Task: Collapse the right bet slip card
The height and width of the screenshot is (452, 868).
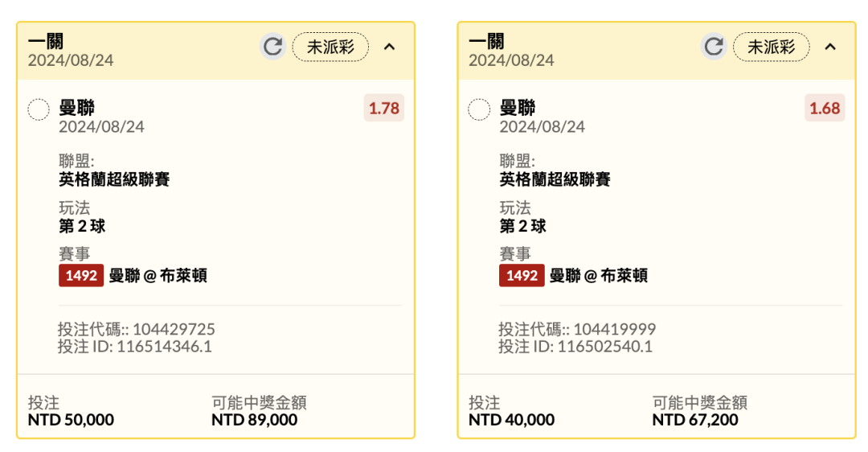Action: [830, 47]
